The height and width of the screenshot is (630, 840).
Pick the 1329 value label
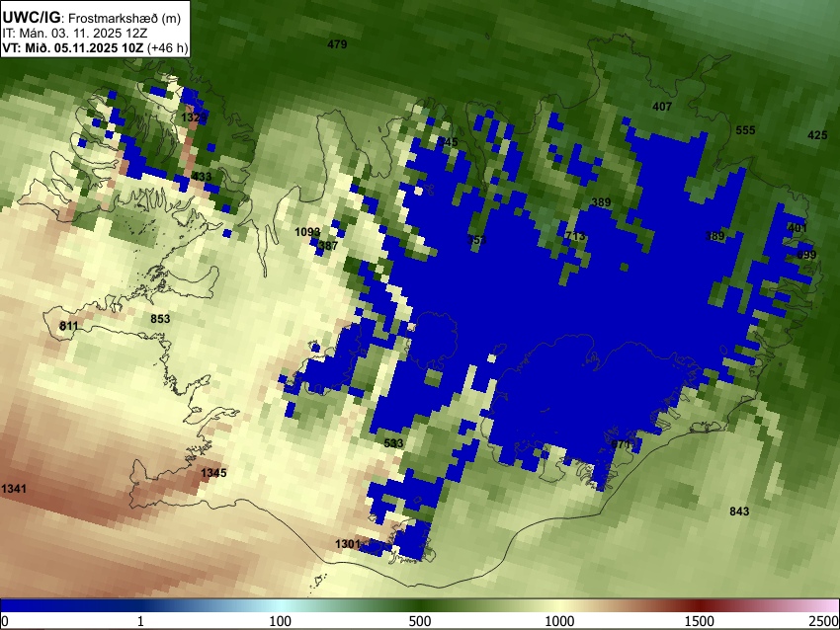click(x=194, y=118)
